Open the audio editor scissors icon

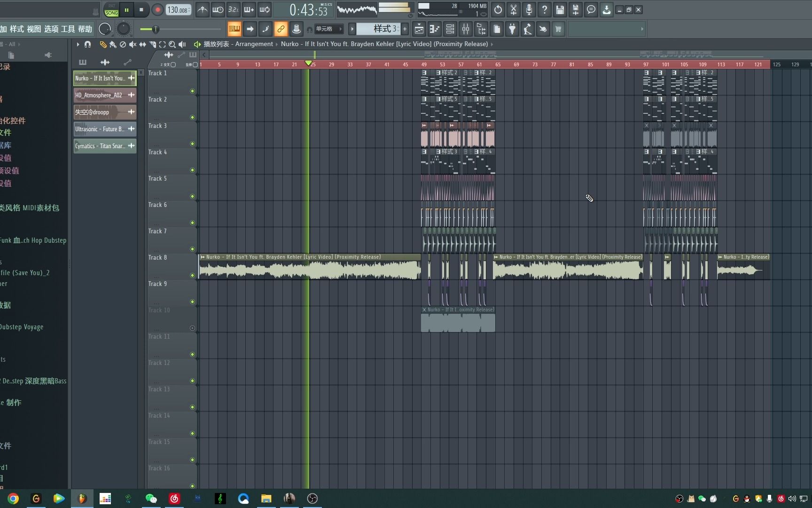coord(514,9)
